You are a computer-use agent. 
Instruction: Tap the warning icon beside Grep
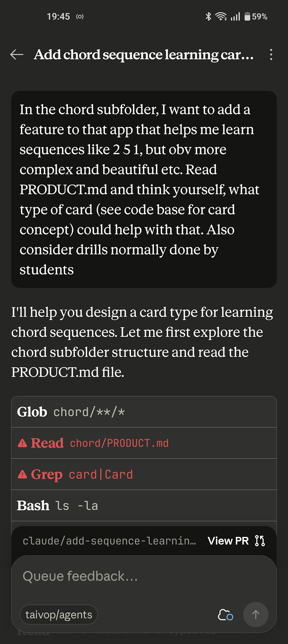[x=23, y=474]
